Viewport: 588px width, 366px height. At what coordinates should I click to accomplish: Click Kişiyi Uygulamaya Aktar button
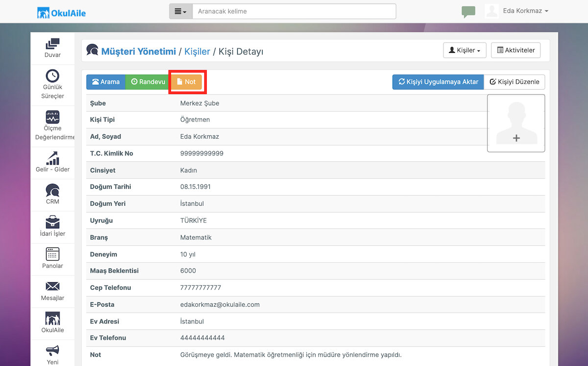coord(438,82)
